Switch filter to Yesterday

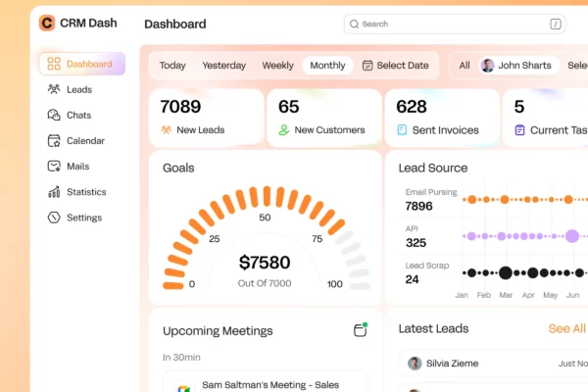pos(223,66)
